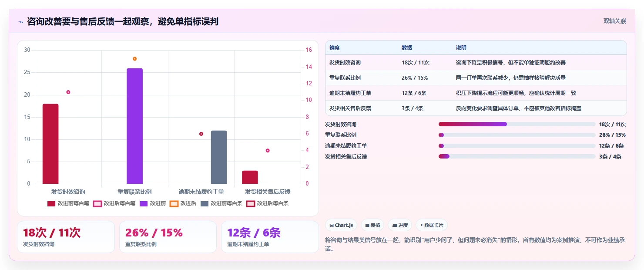Open the 26% / 15% data card
Viewport: 644px width, 270px height.
tap(168, 237)
